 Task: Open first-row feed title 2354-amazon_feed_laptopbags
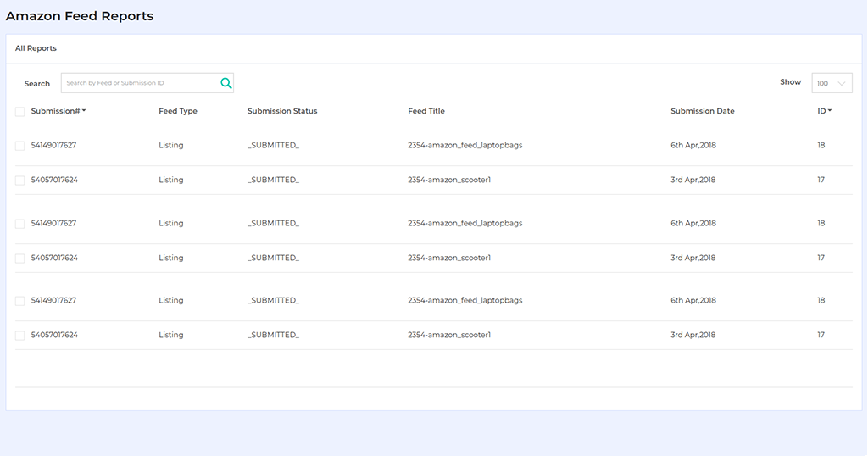point(465,145)
